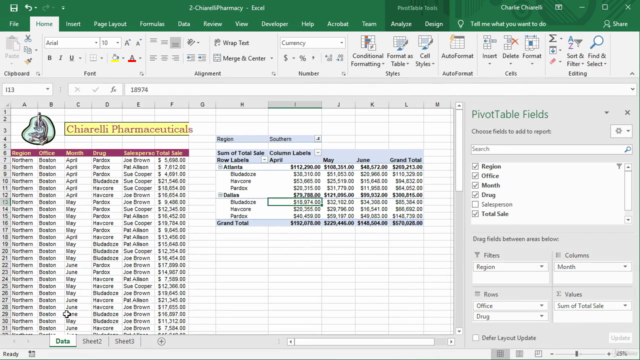Viewport: 640px width, 360px height.
Task: Save the workbook with the floppy icon
Action: point(13,8)
